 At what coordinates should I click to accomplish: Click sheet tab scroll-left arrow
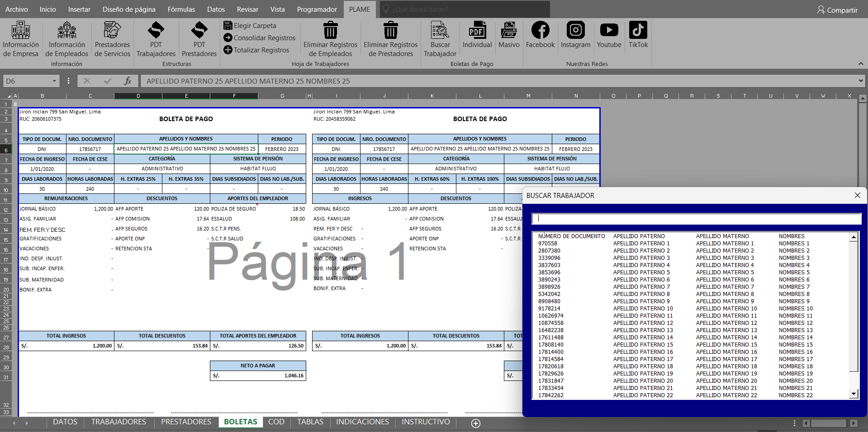pyautogui.click(x=14, y=423)
